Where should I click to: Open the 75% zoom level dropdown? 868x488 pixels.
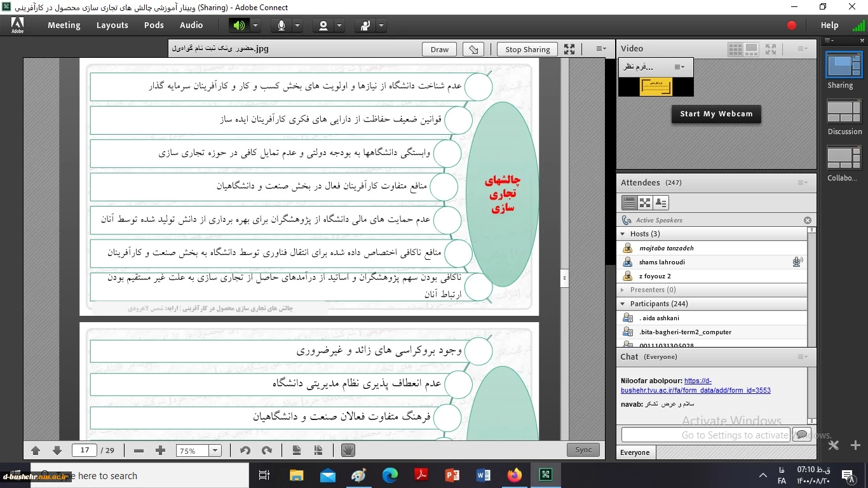coord(215,451)
